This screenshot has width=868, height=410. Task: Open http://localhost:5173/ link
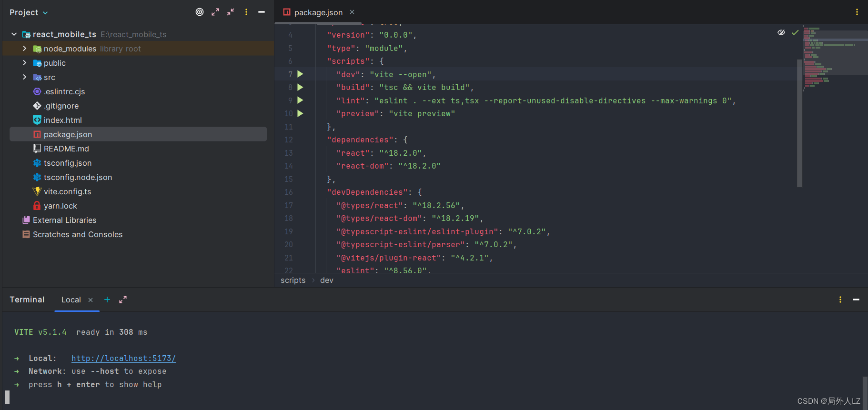point(124,358)
